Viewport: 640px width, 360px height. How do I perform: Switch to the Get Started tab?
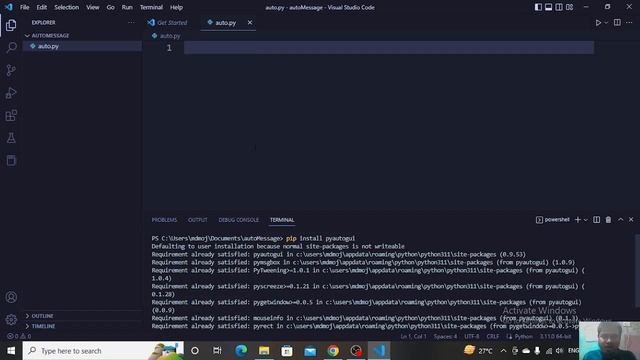pyautogui.click(x=168, y=22)
